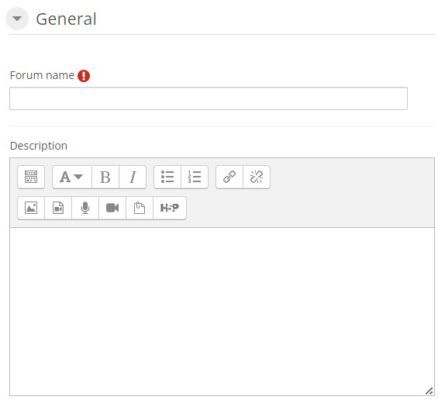Insert or edit an image
This screenshot has width=438, height=400.
click(x=31, y=208)
